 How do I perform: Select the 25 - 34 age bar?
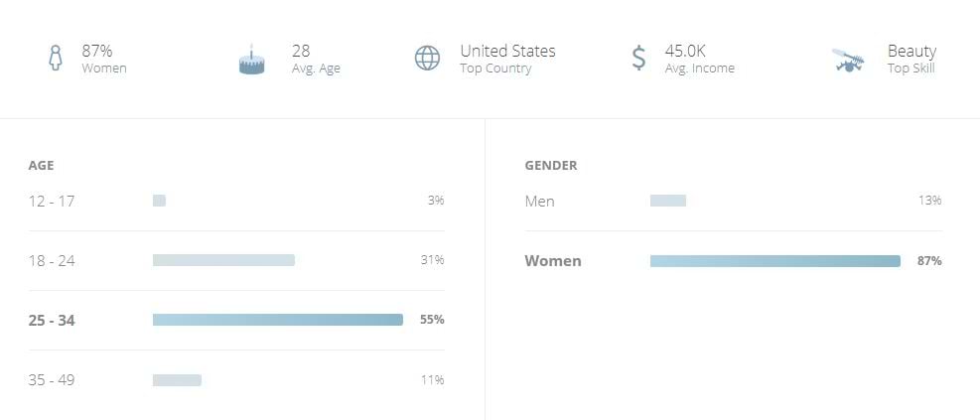tap(278, 320)
